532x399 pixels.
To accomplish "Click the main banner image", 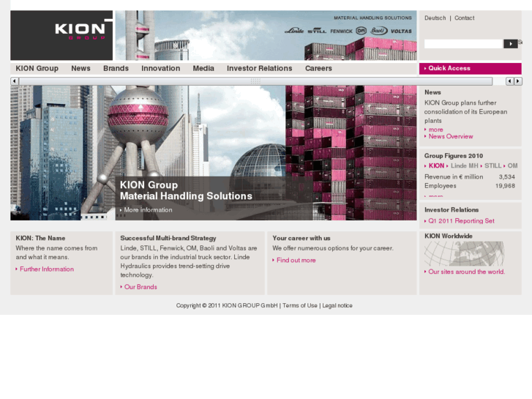I will (x=214, y=153).
